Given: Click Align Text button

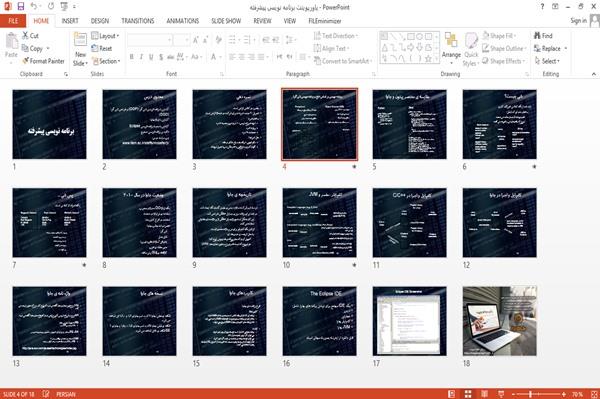Looking at the screenshot, I should pyautogui.click(x=331, y=48).
